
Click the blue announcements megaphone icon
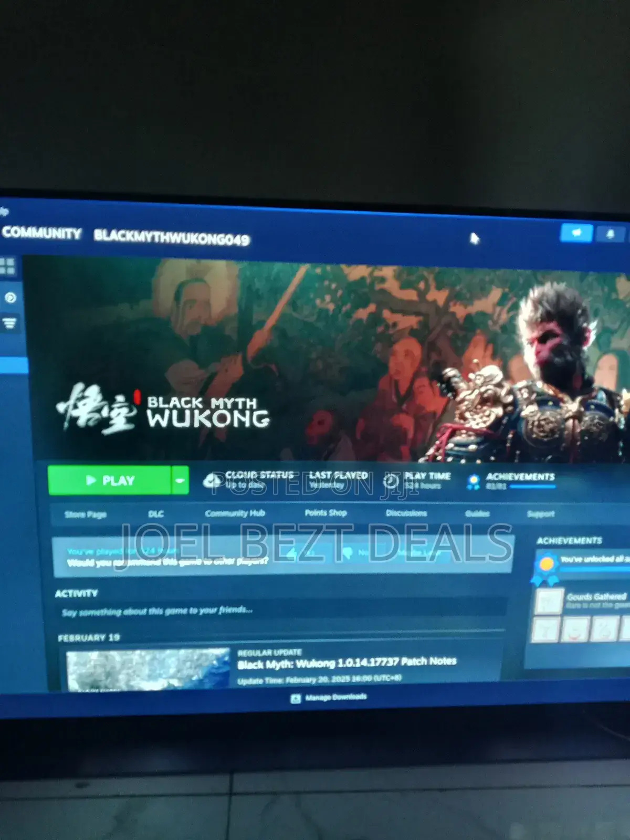[576, 233]
